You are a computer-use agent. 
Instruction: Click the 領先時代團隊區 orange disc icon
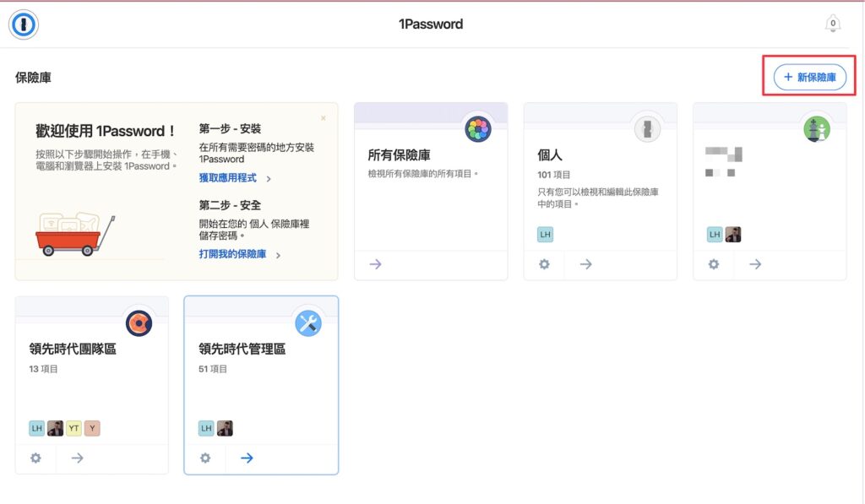(139, 323)
